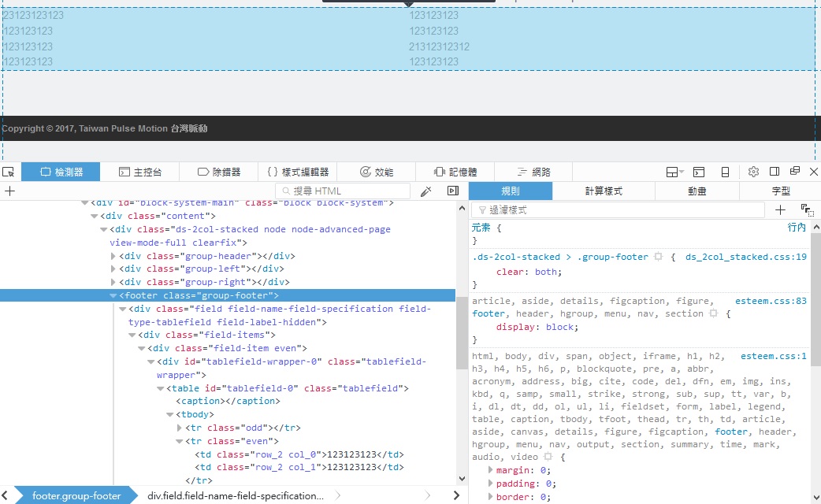This screenshot has width=821, height=504.
Task: Toggle pseudo-class panel in rules view
Action: (807, 209)
